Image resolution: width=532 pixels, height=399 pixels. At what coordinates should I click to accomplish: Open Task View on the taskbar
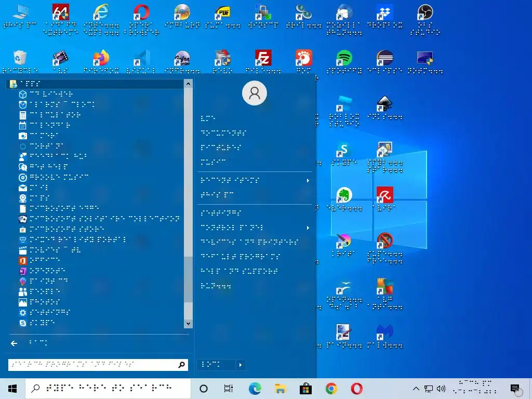tap(229, 389)
